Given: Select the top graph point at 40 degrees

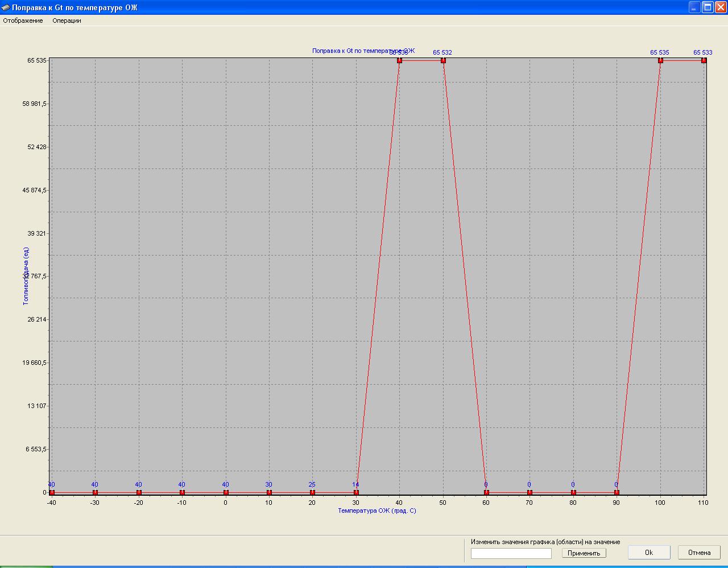Looking at the screenshot, I should 399,60.
